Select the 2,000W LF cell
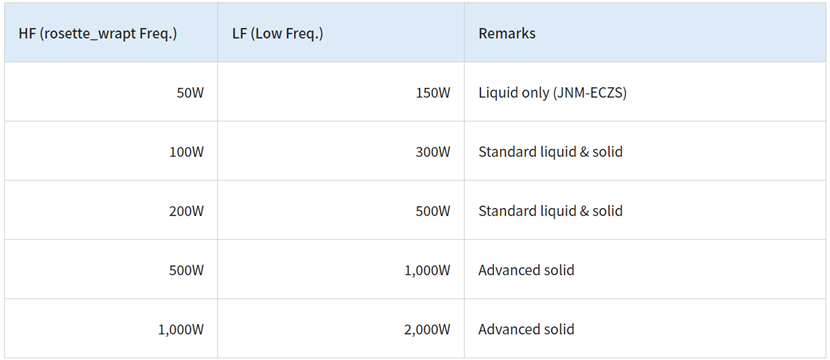This screenshot has width=830, height=360. tap(341, 329)
